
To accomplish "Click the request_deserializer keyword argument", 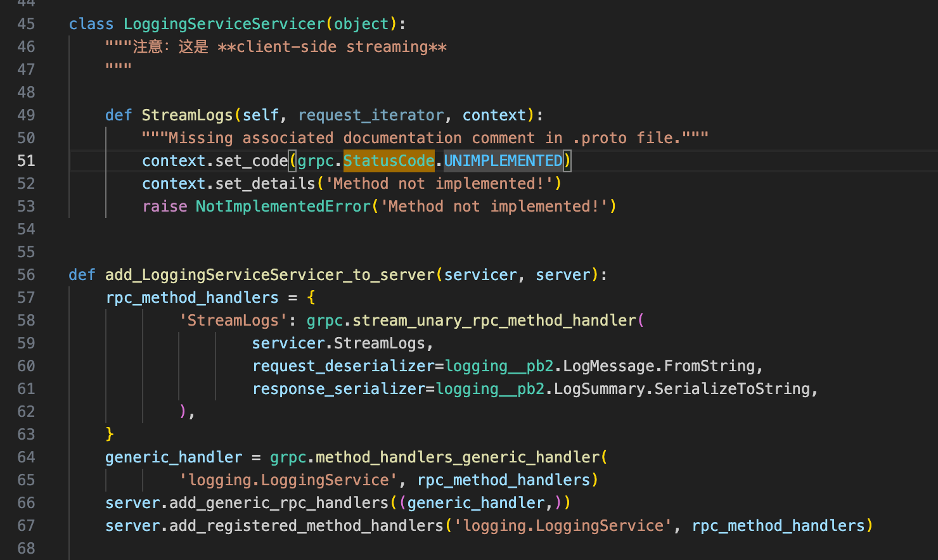I will (343, 366).
